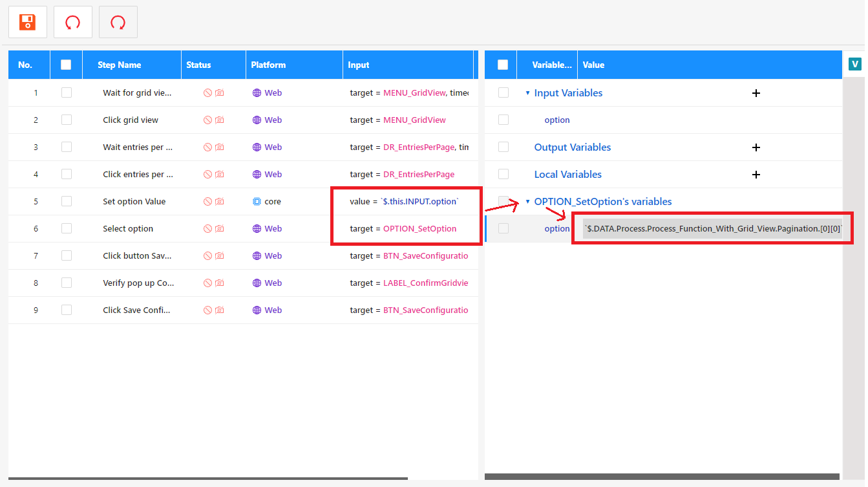Viewport: 868px width, 487px height.
Task: Click the steps table horizontal scrollbar
Action: point(208,479)
